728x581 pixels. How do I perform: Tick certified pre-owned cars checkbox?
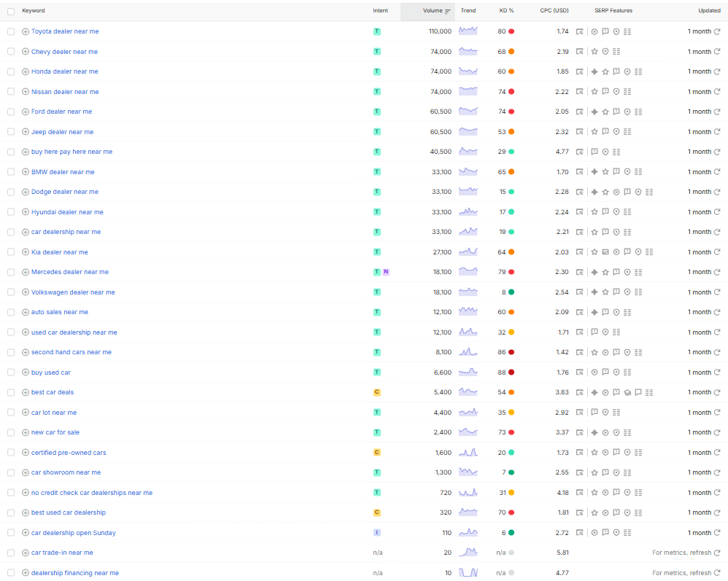click(x=11, y=453)
